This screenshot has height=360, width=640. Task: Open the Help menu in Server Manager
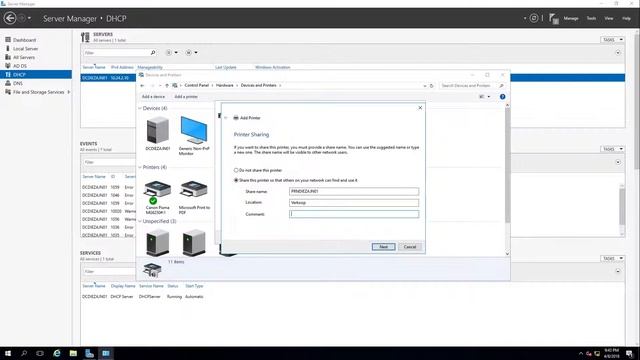pos(626,18)
